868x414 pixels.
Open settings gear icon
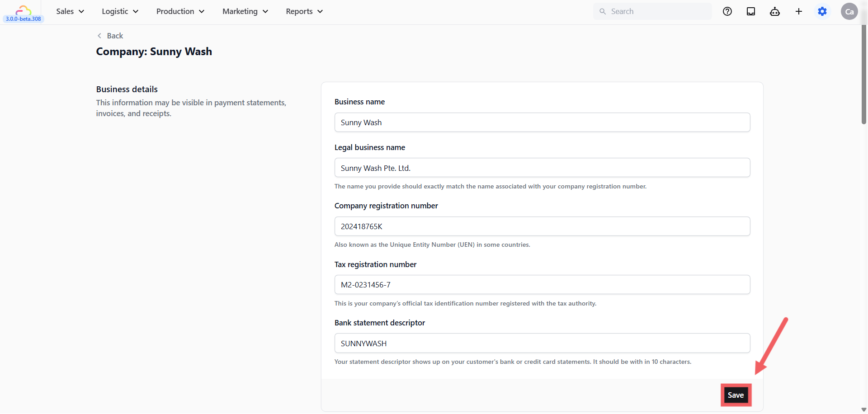822,11
